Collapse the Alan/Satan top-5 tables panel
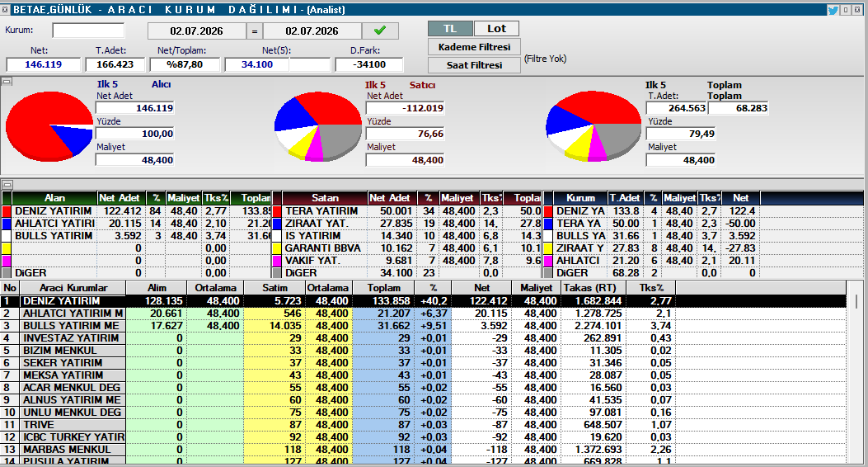868x467 pixels. tap(7, 185)
